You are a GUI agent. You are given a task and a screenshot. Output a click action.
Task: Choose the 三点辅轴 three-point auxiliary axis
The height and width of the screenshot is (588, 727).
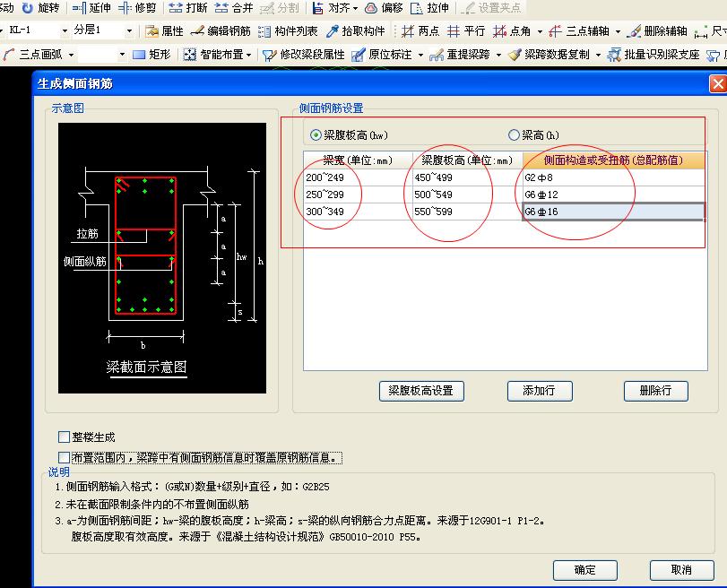578,31
